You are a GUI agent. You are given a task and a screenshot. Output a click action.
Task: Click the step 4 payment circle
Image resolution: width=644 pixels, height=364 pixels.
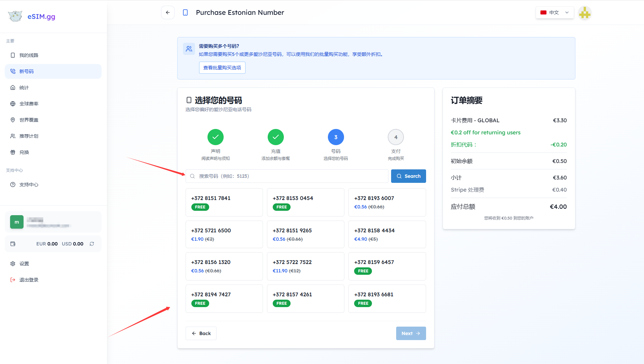(396, 137)
